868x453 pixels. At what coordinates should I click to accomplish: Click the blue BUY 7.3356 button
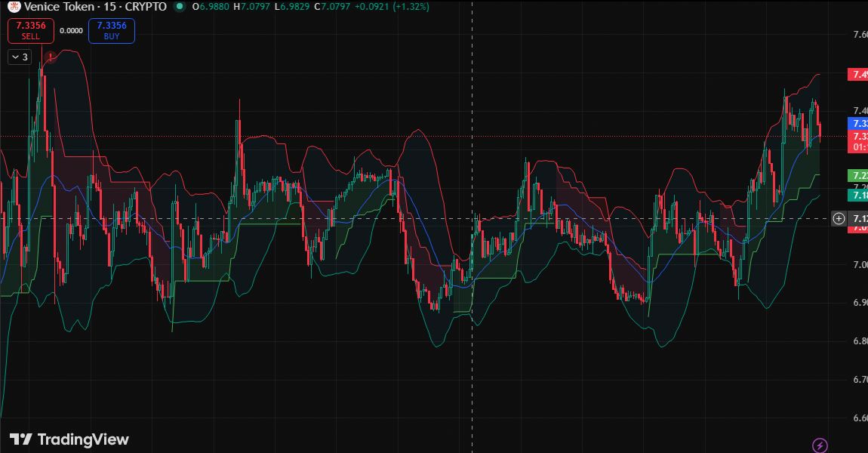tap(112, 30)
